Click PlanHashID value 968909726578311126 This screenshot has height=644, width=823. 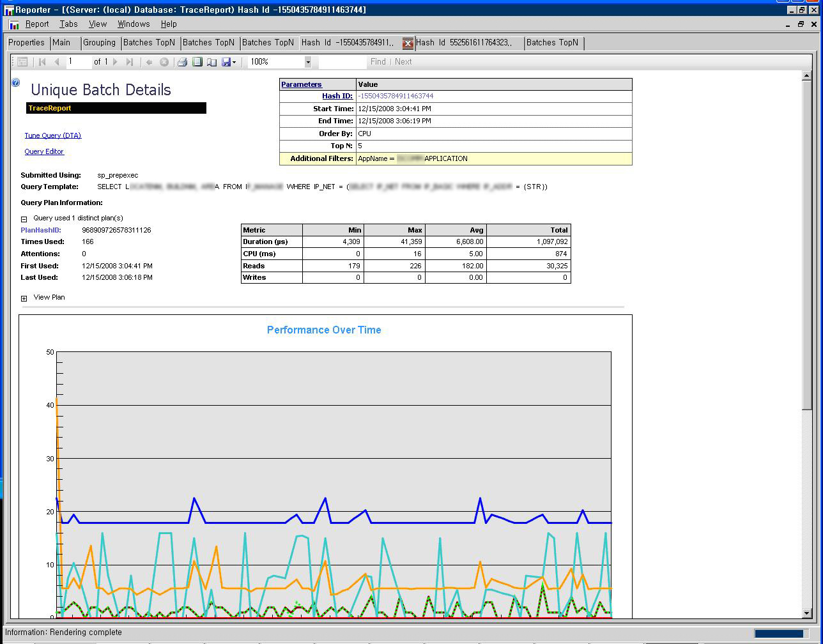click(x=116, y=230)
